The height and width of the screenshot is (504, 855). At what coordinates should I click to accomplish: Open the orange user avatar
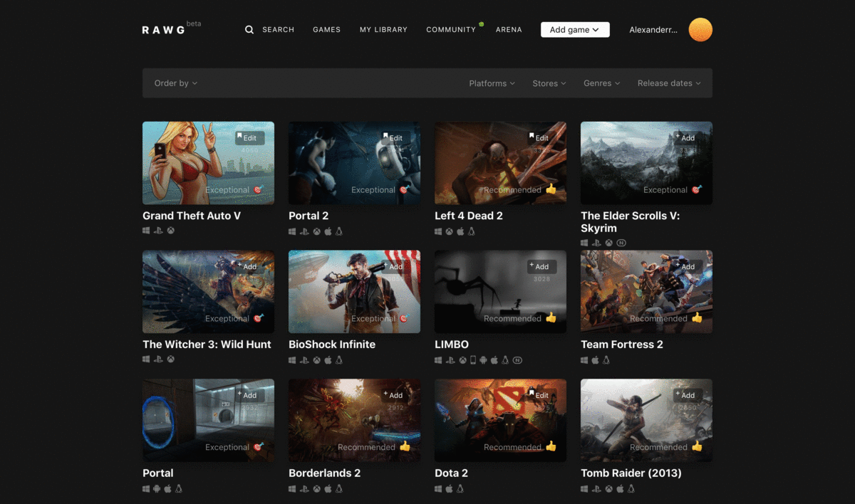[700, 30]
